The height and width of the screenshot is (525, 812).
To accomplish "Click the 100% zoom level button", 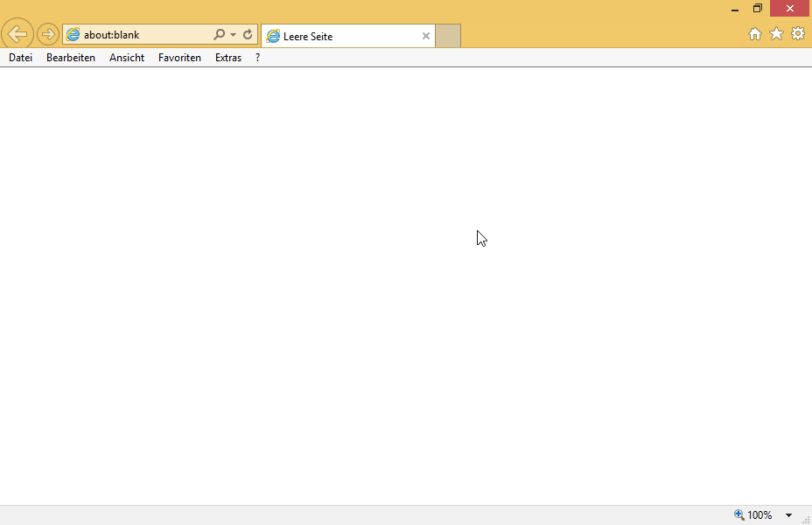I will [x=753, y=515].
